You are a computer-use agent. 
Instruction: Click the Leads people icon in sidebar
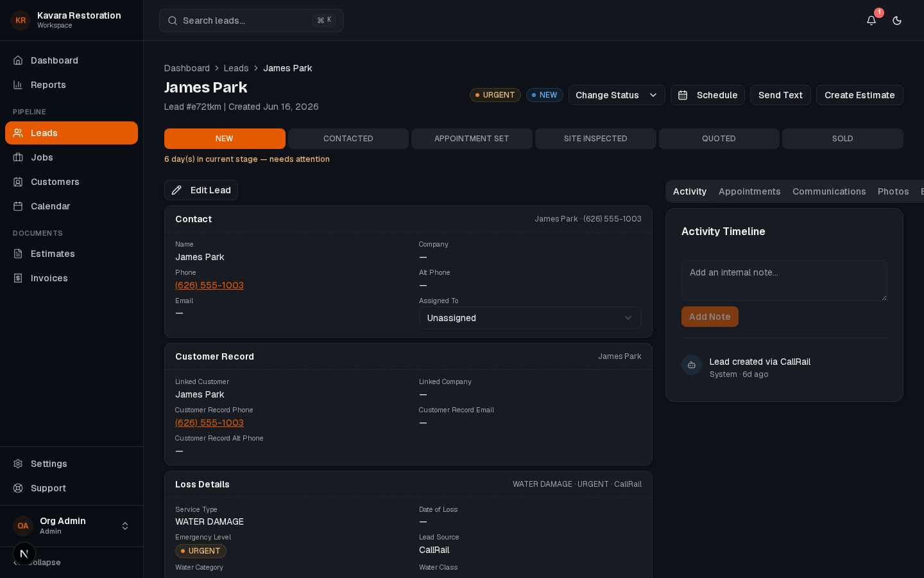18,133
